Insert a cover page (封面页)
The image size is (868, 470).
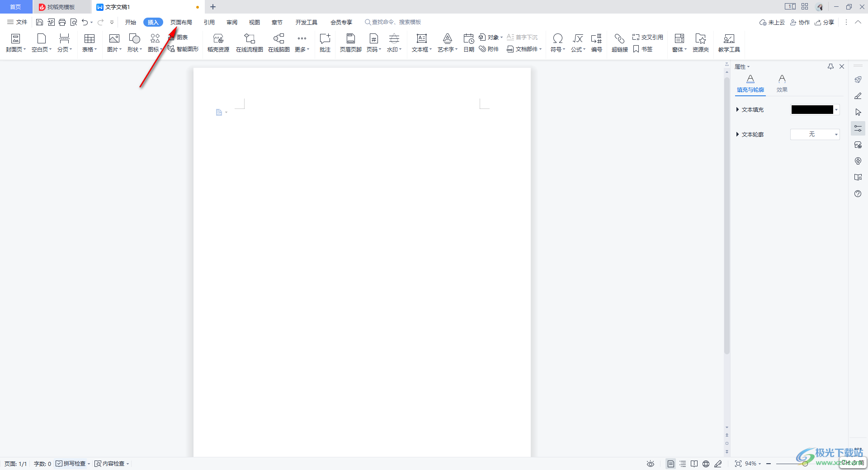(x=16, y=43)
